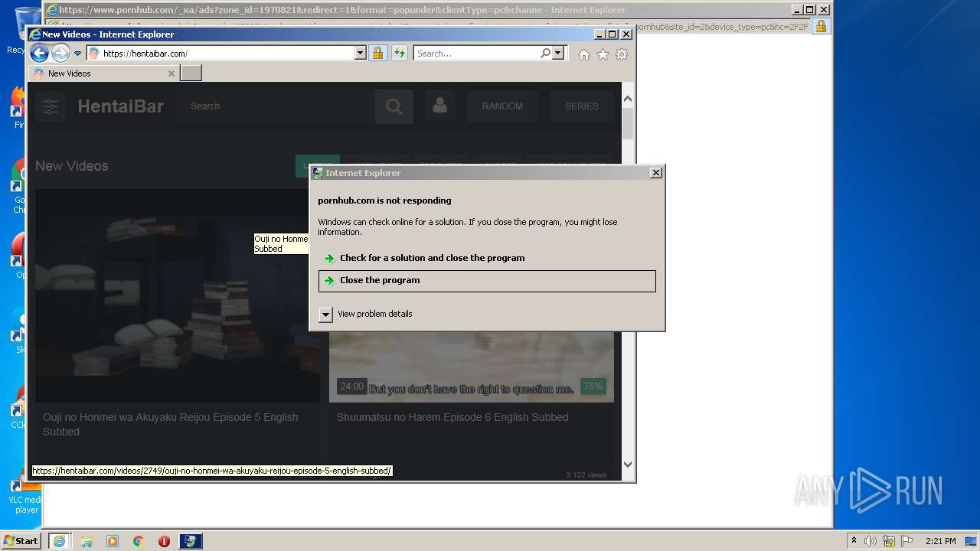
Task: Click the Start button
Action: (x=21, y=540)
